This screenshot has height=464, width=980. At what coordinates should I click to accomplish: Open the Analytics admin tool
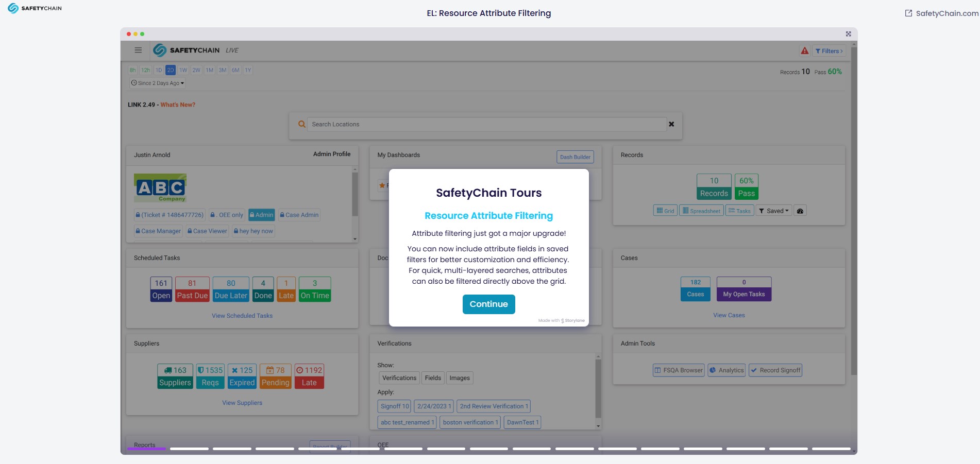point(726,370)
